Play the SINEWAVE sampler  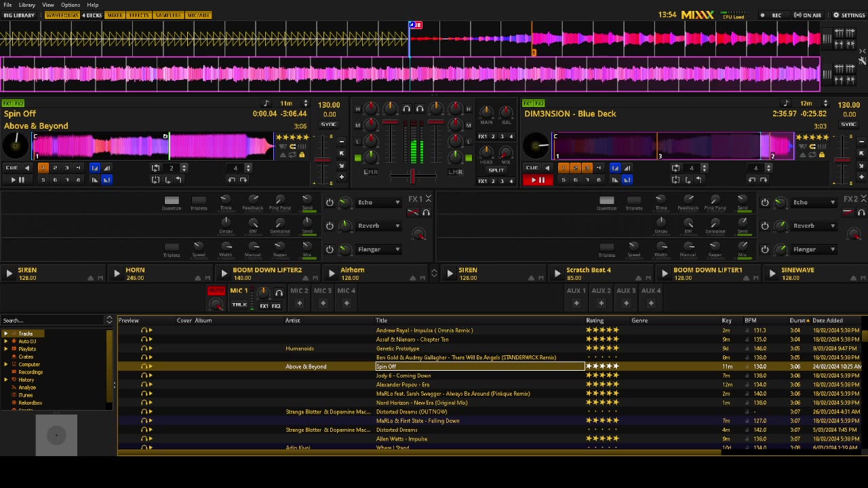pos(772,273)
